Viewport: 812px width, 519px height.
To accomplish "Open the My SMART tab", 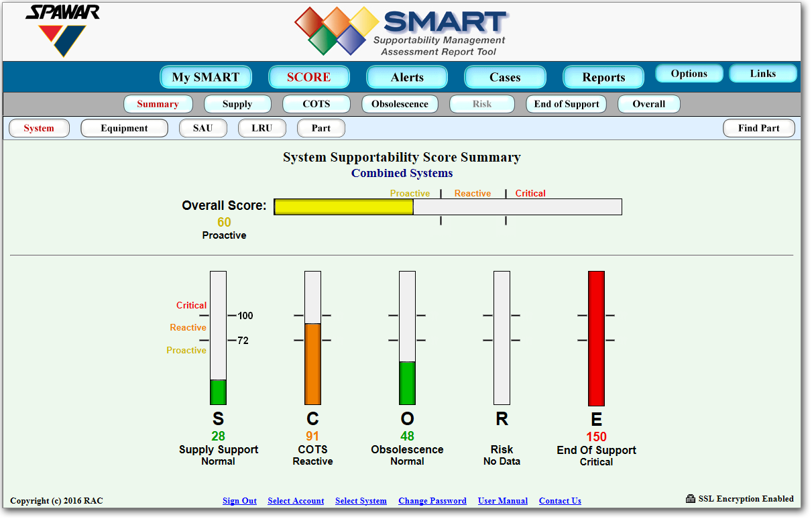I will pos(205,77).
